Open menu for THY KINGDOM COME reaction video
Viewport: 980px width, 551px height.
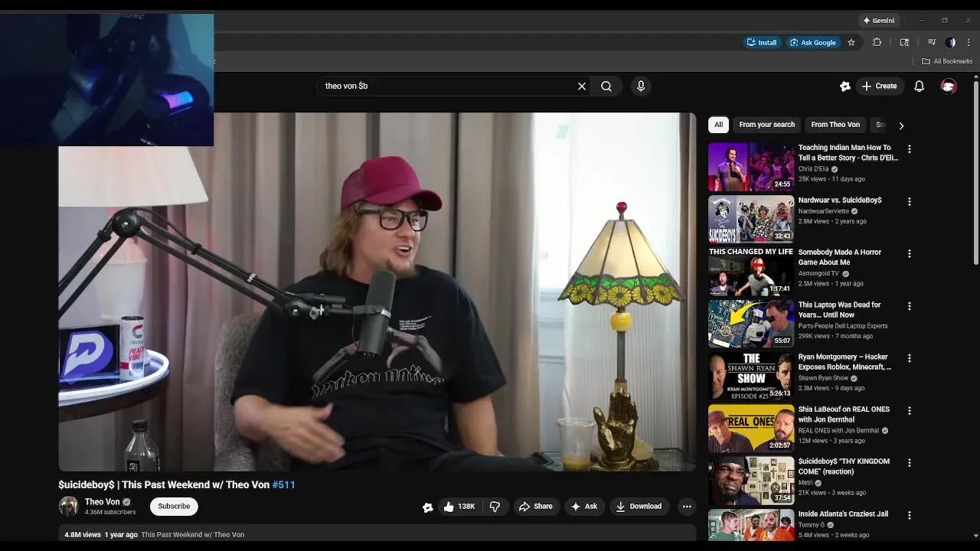(910, 463)
